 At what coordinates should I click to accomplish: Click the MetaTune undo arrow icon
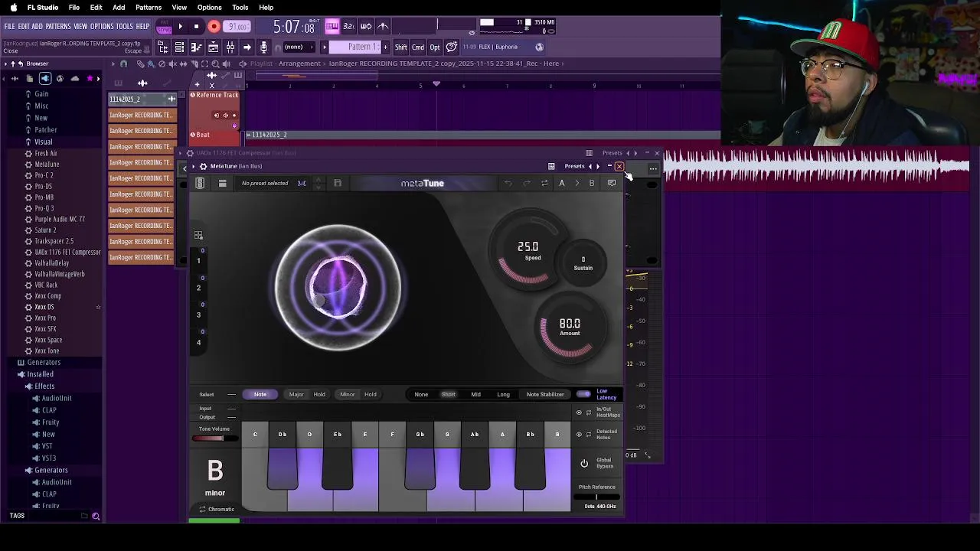(x=508, y=183)
